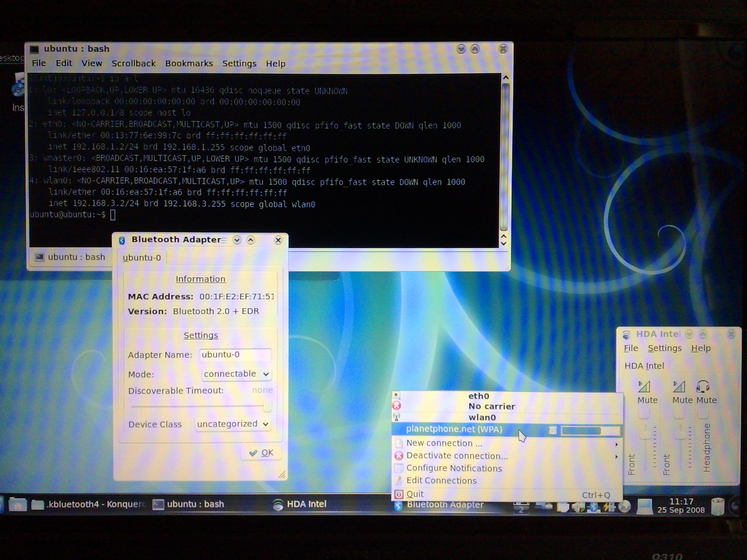Open the Scrollback menu in the terminal
Viewport: 747px width, 560px height.
133,63
